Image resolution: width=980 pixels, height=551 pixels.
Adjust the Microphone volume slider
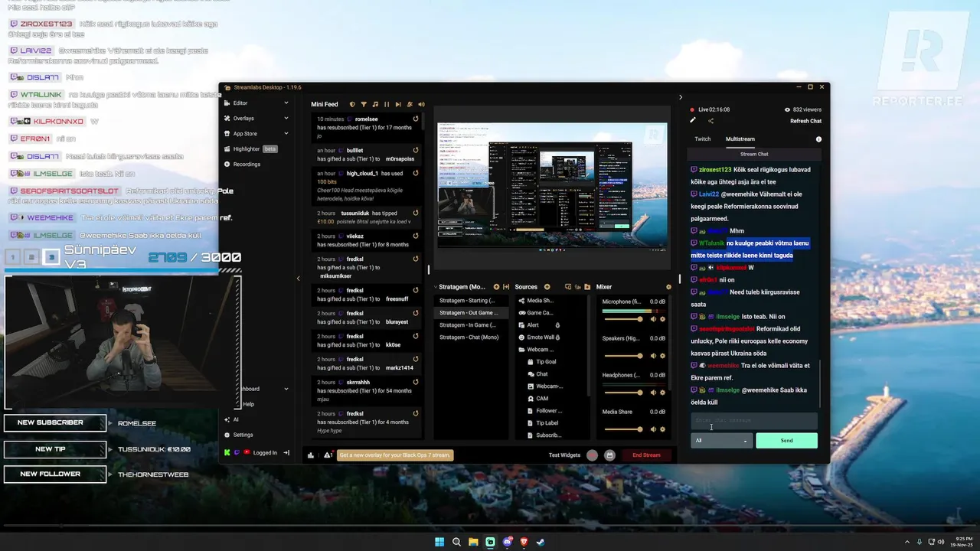point(623,319)
